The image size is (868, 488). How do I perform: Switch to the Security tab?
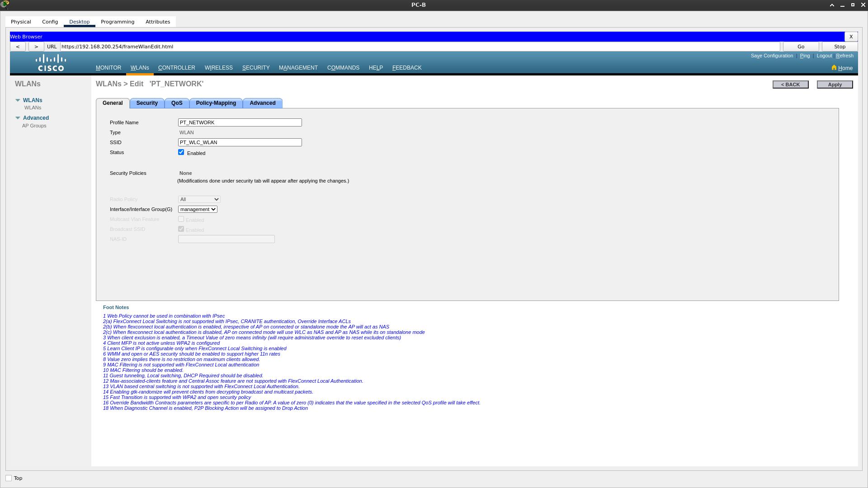coord(147,103)
